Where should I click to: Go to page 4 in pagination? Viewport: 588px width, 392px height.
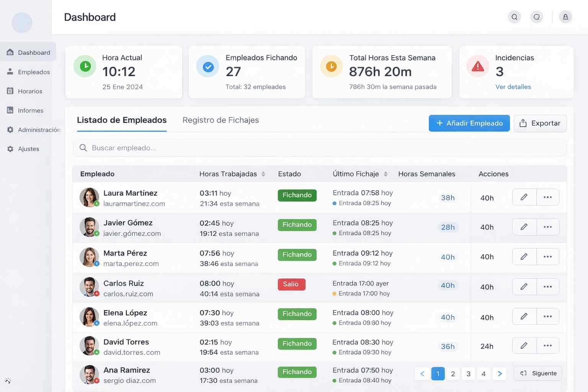(x=483, y=374)
